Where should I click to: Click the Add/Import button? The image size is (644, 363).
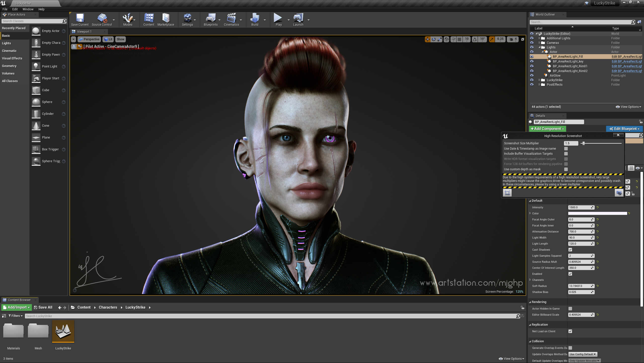pyautogui.click(x=16, y=307)
